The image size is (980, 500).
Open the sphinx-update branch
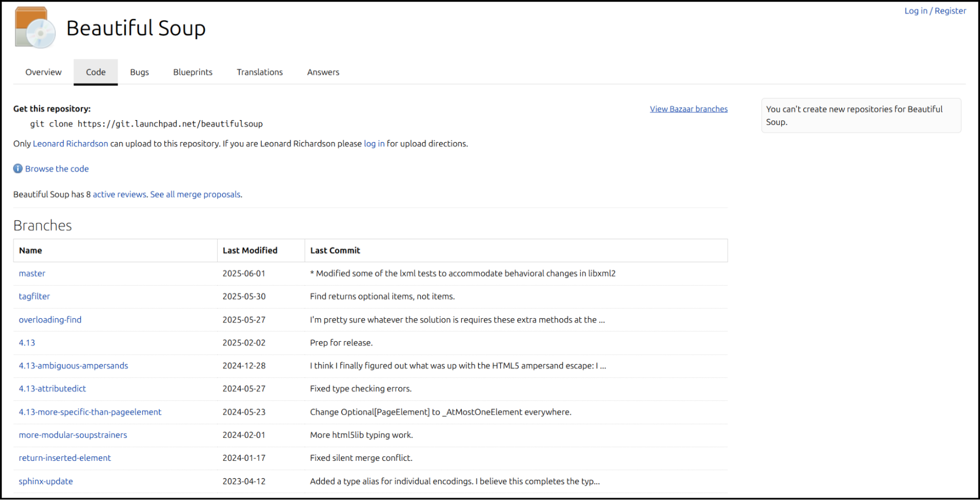click(46, 481)
